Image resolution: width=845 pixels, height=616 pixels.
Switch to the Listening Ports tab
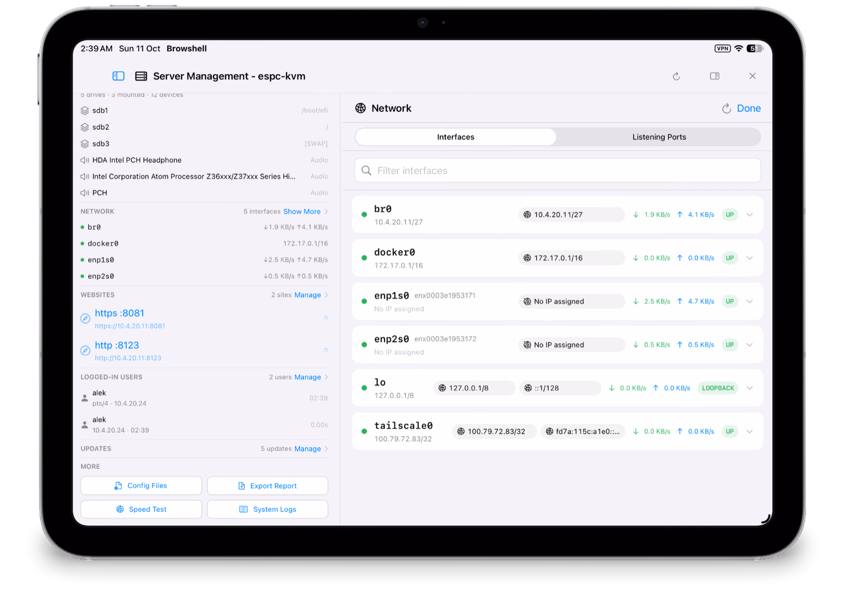tap(659, 137)
